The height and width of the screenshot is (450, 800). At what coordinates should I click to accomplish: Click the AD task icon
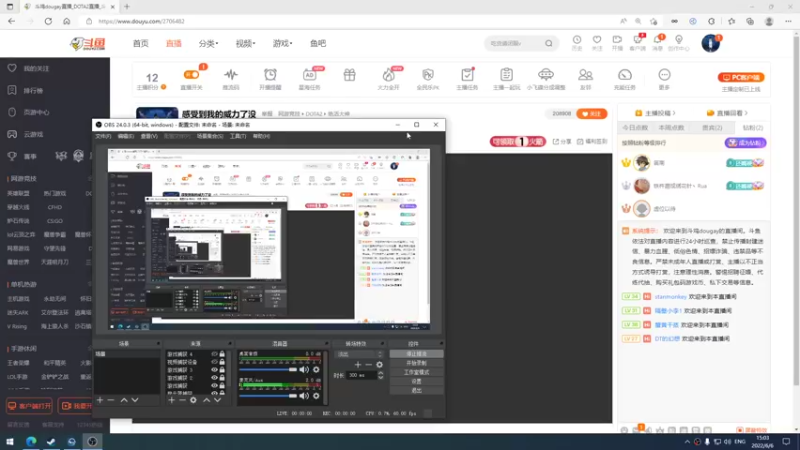click(x=309, y=75)
